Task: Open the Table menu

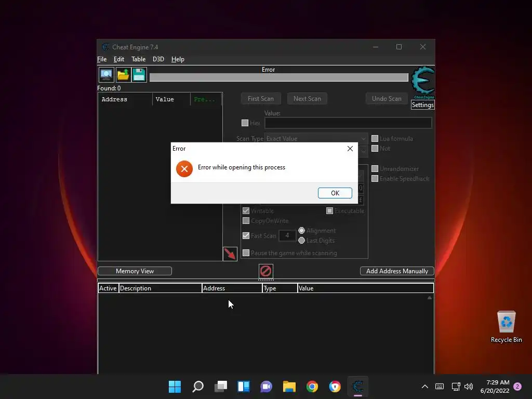Action: (x=138, y=59)
